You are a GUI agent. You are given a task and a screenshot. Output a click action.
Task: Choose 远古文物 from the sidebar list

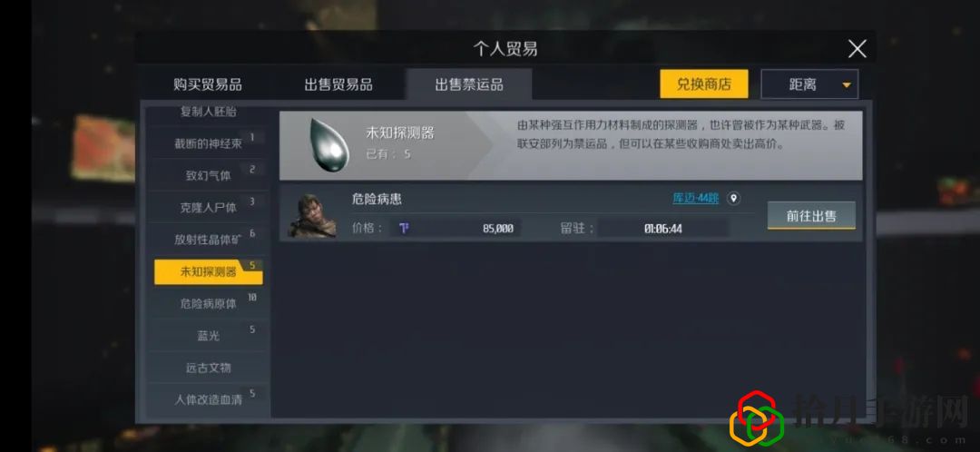[x=208, y=367]
